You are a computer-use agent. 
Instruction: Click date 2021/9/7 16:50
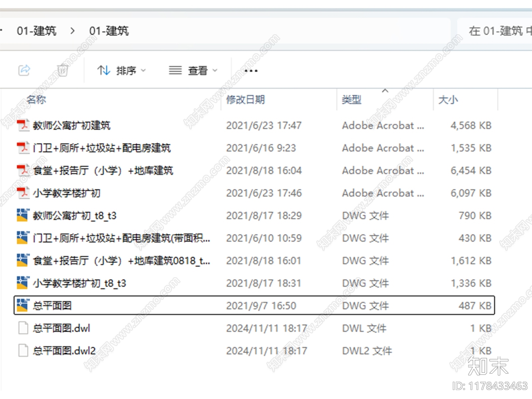pos(261,305)
